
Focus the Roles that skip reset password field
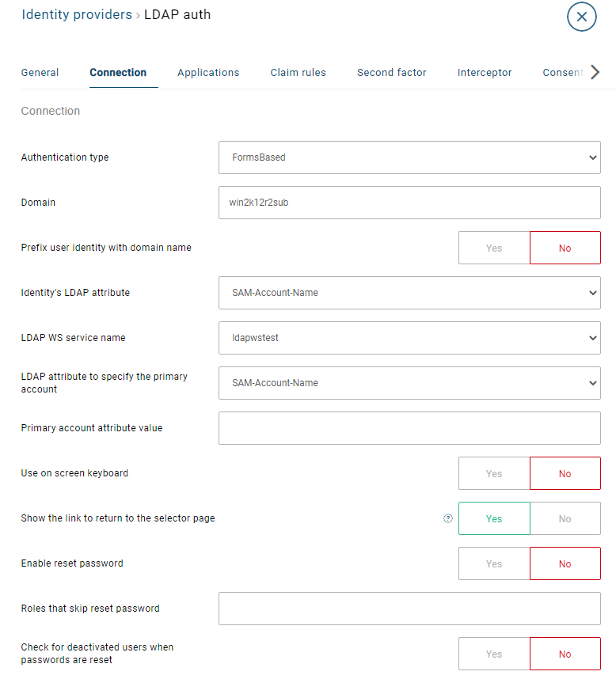(409, 609)
